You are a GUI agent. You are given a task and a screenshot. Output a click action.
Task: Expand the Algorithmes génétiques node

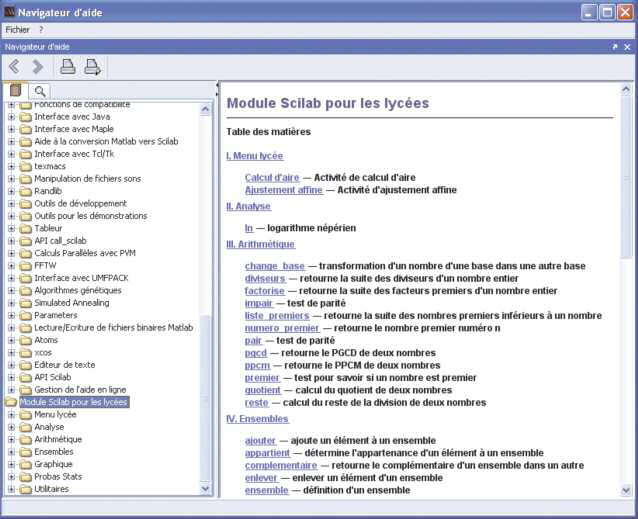pos(12,290)
